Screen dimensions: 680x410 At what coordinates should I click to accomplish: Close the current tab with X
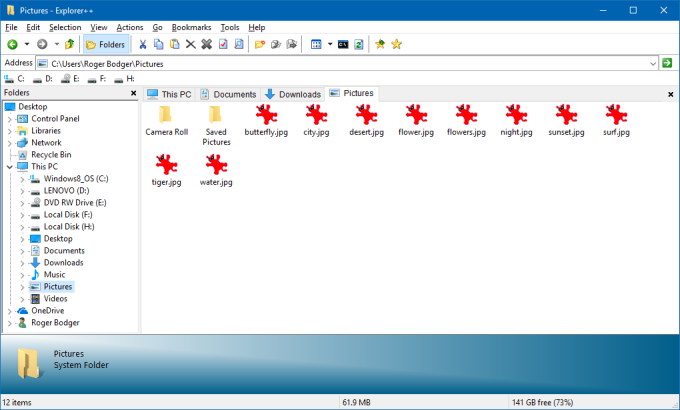(670, 94)
